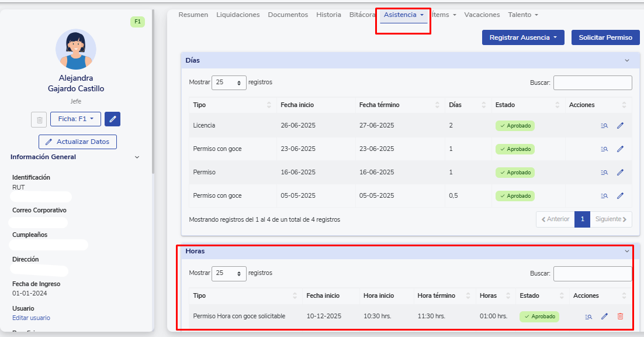Switch to the Vacaciones tab
Image resolution: width=644 pixels, height=337 pixels.
[x=482, y=15]
